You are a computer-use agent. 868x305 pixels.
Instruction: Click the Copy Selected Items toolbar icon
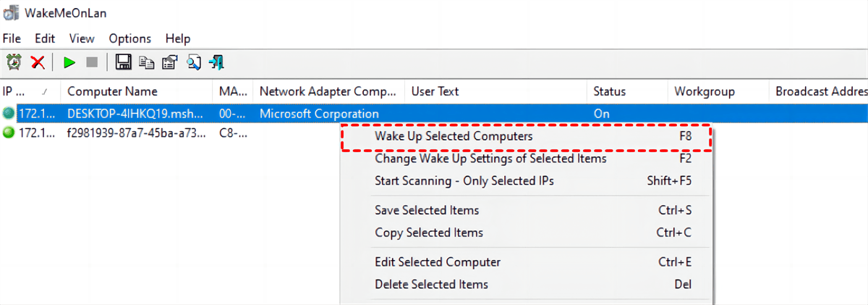(x=147, y=62)
